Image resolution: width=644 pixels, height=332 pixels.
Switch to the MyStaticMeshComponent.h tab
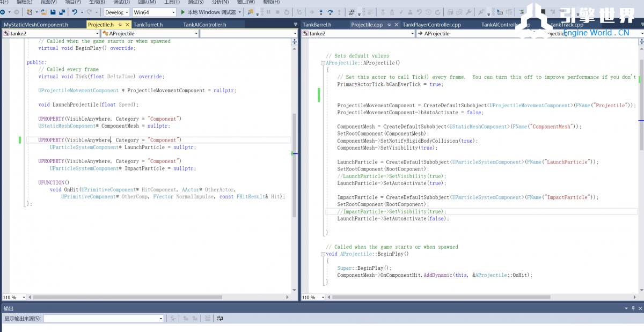pyautogui.click(x=36, y=25)
